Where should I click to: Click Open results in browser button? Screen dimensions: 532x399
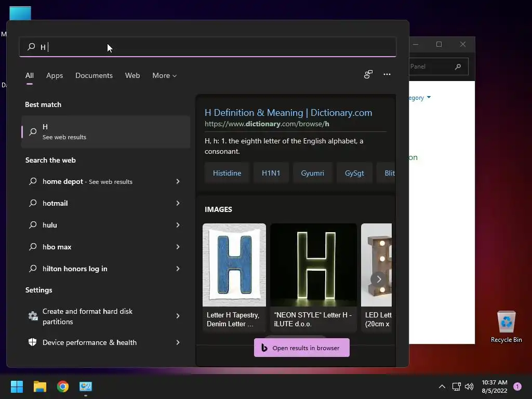[x=302, y=348]
